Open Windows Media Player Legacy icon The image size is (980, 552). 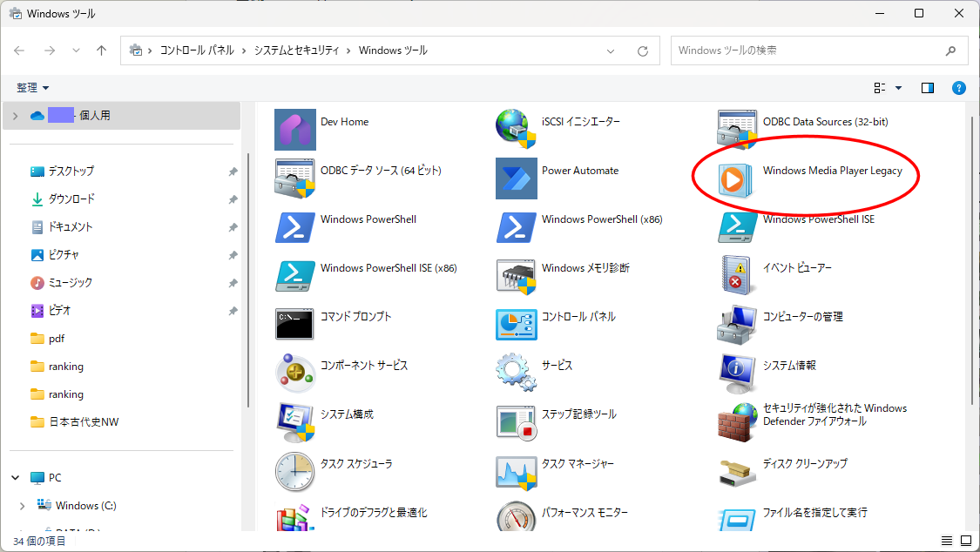pos(734,179)
